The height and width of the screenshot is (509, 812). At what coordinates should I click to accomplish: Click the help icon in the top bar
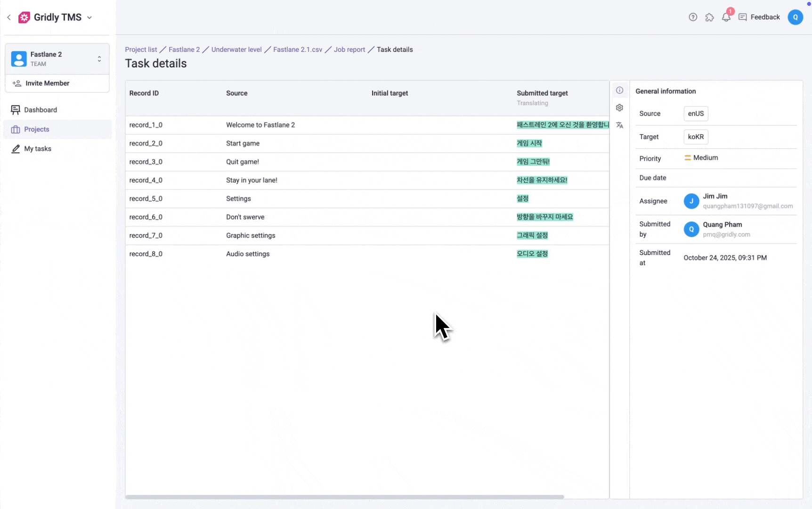tap(693, 17)
